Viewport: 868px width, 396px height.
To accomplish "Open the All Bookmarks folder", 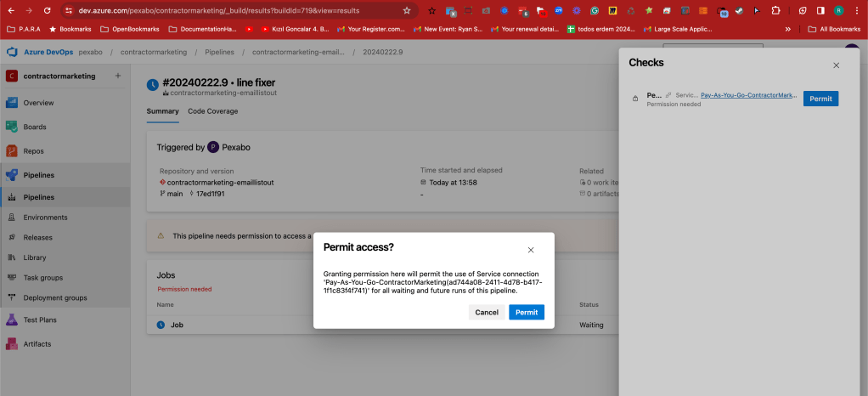I will 834,29.
